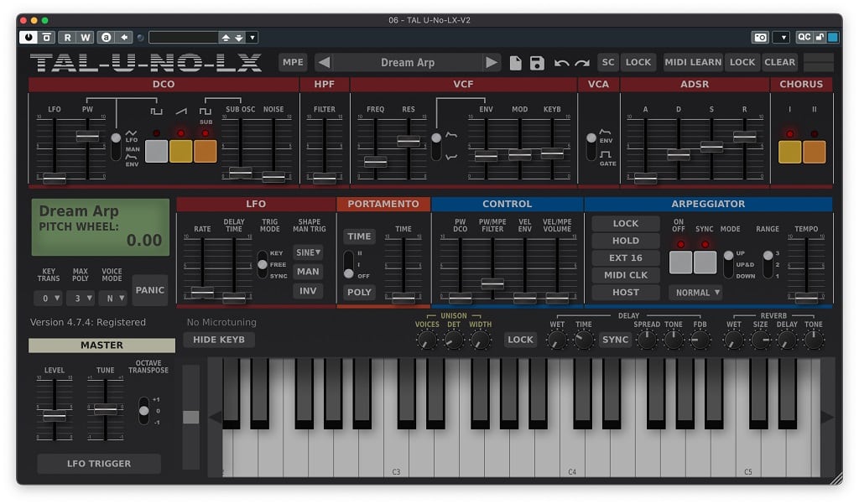The width and height of the screenshot is (859, 504).
Task: Enable Chorus II button
Action: [x=814, y=152]
